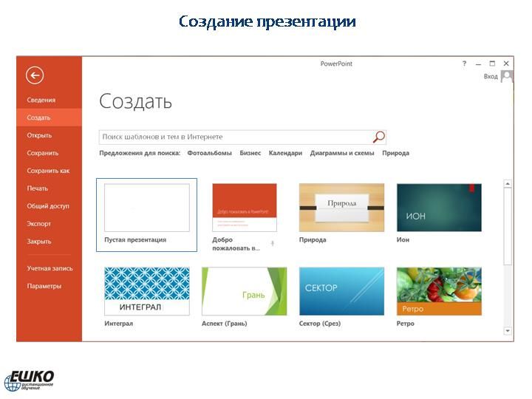The image size is (532, 399).
Task: Click the Интеграл caption text
Action: click(x=118, y=324)
